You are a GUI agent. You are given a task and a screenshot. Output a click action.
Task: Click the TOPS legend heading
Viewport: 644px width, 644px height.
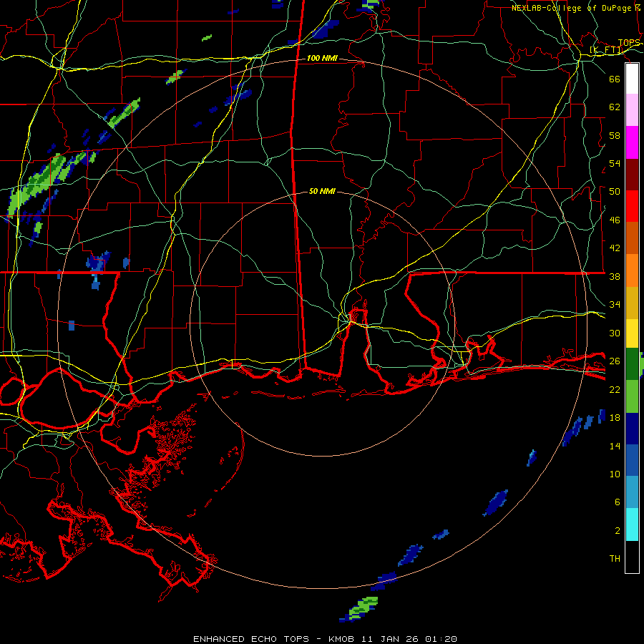[629, 43]
